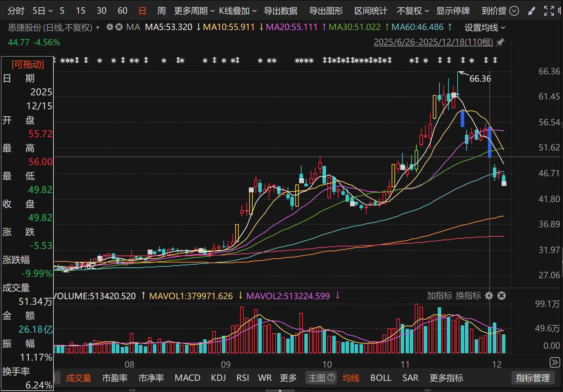Expand the 设置均线 dropdown
This screenshot has width=563, height=392.
484,27
